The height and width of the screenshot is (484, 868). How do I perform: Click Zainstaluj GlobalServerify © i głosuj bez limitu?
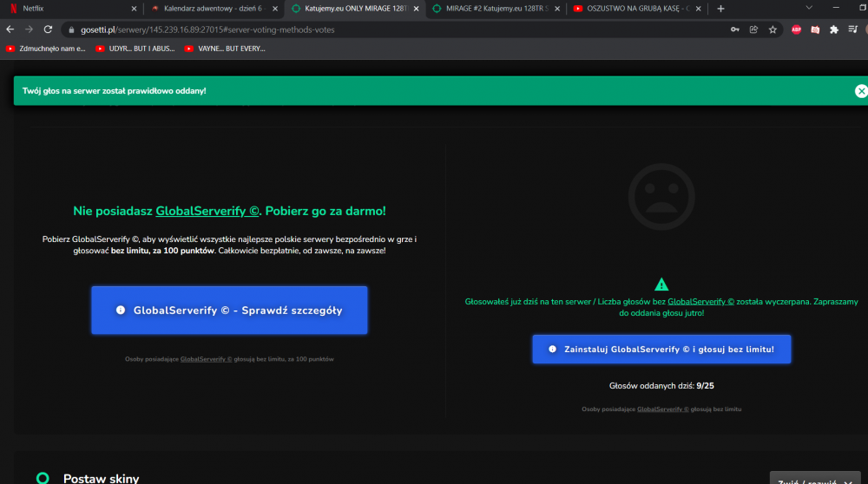click(x=661, y=349)
